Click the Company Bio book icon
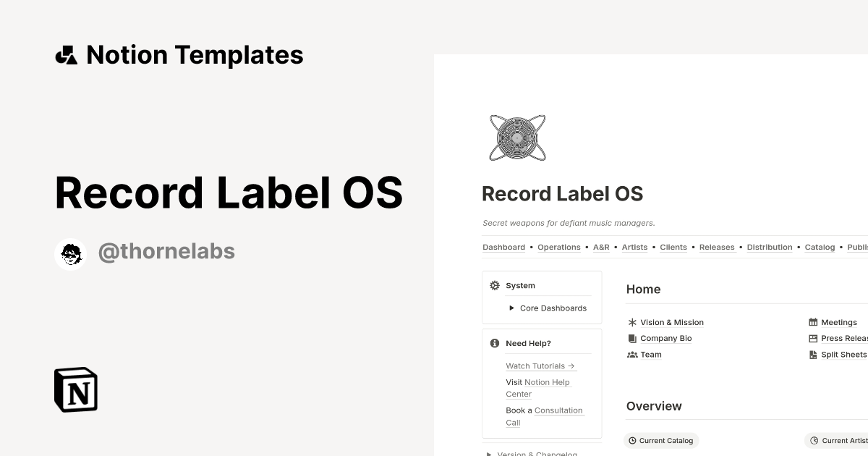This screenshot has width=868, height=456. pos(631,338)
